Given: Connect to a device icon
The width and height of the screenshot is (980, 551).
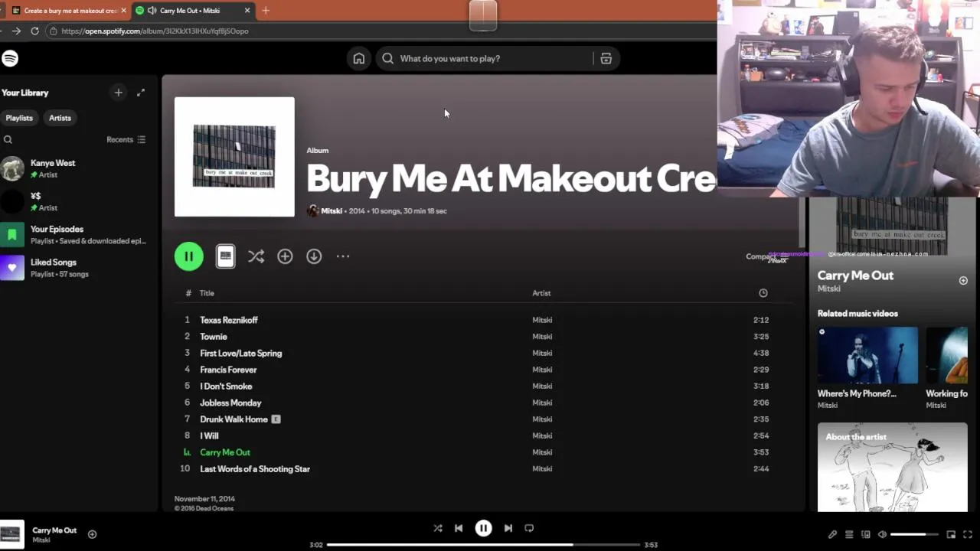Looking at the screenshot, I should 866,534.
